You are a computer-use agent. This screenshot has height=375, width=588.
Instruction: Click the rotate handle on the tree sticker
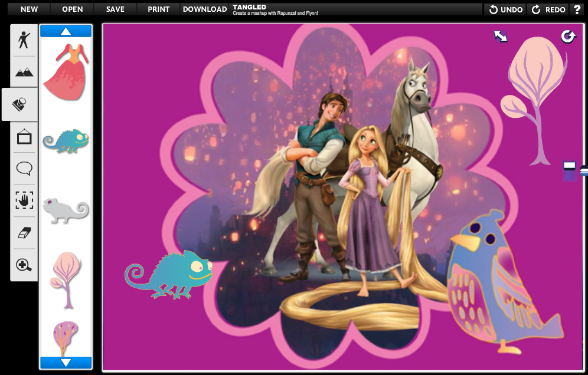(x=568, y=37)
